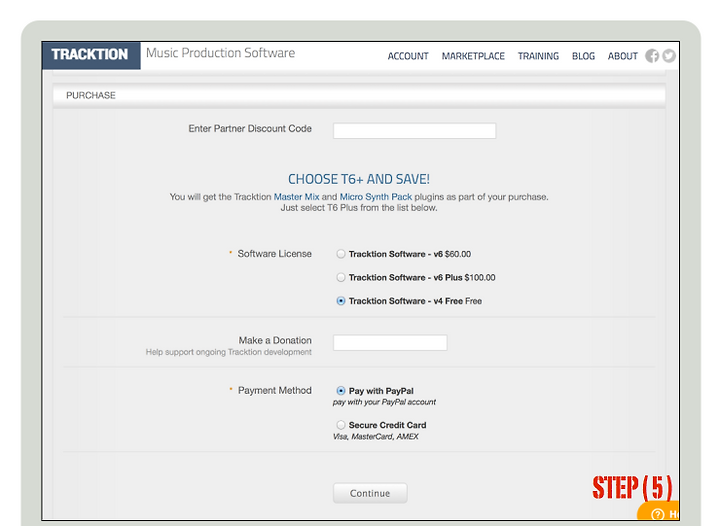Click the Continue button

(x=370, y=493)
